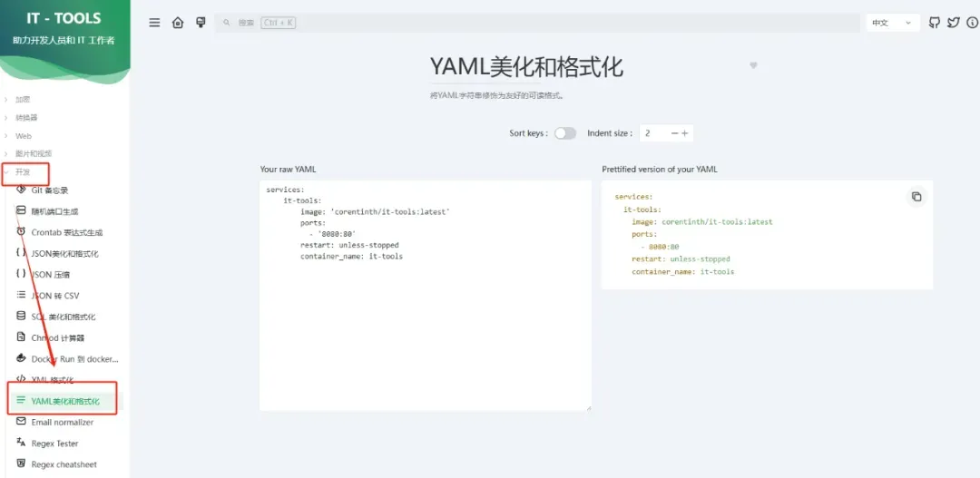Viewport: 980px width, 478px height.
Task: Toggle the Sort keys switch
Action: tap(565, 133)
